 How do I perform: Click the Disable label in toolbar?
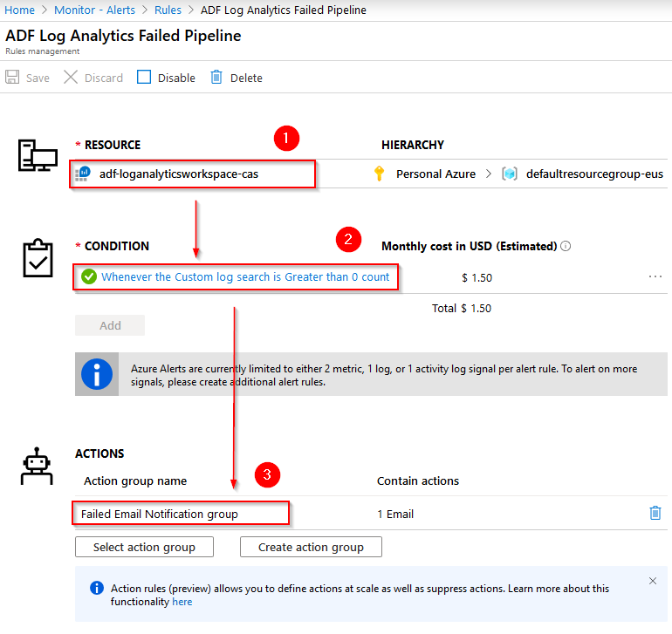pyautogui.click(x=176, y=78)
